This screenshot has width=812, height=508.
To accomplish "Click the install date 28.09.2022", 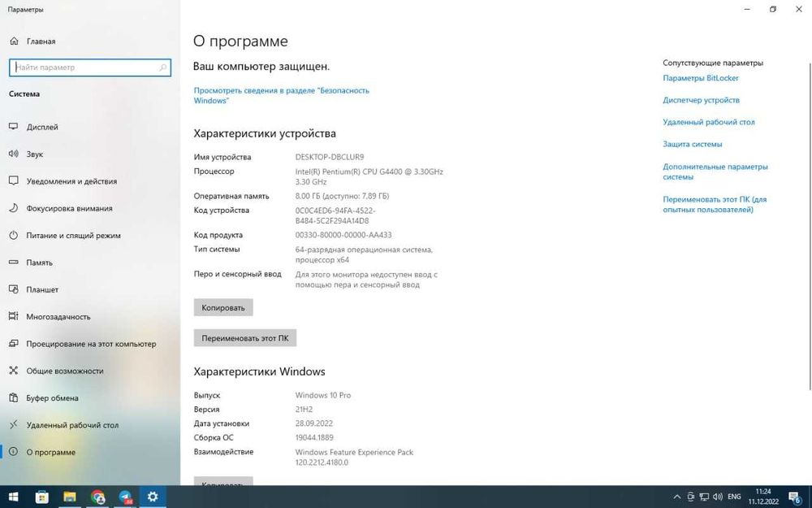I will click(313, 423).
